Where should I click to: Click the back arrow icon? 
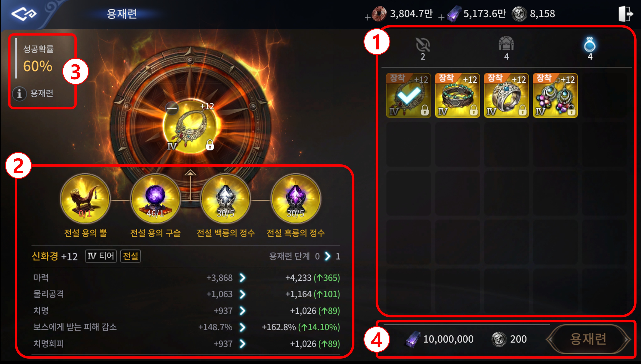click(x=24, y=14)
